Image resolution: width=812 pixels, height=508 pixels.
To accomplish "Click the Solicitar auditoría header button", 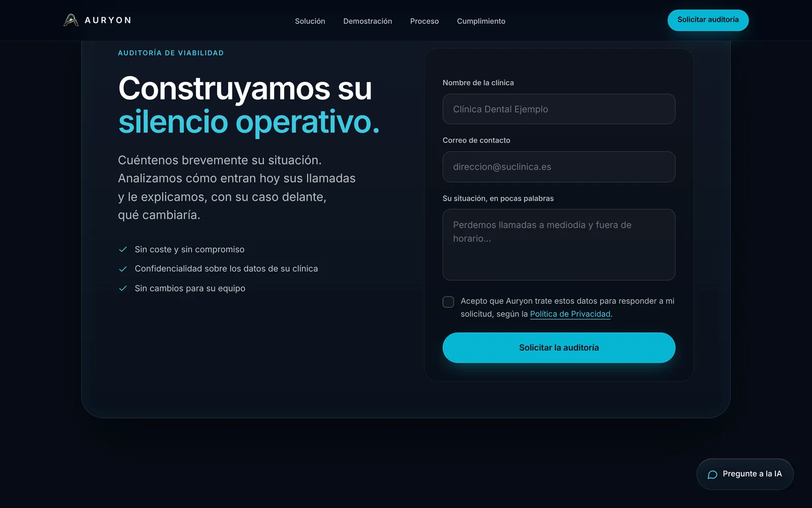I will (x=708, y=20).
